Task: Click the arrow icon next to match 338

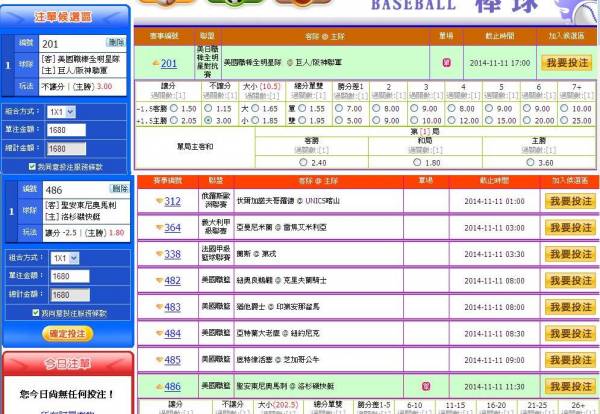Action: [x=159, y=255]
